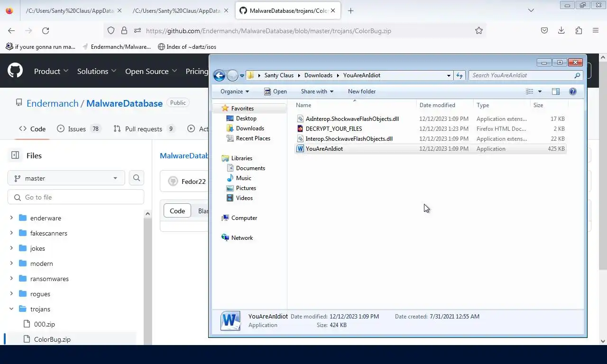This screenshot has height=364, width=607.
Task: Open the Endermanch user link
Action: [x=53, y=103]
